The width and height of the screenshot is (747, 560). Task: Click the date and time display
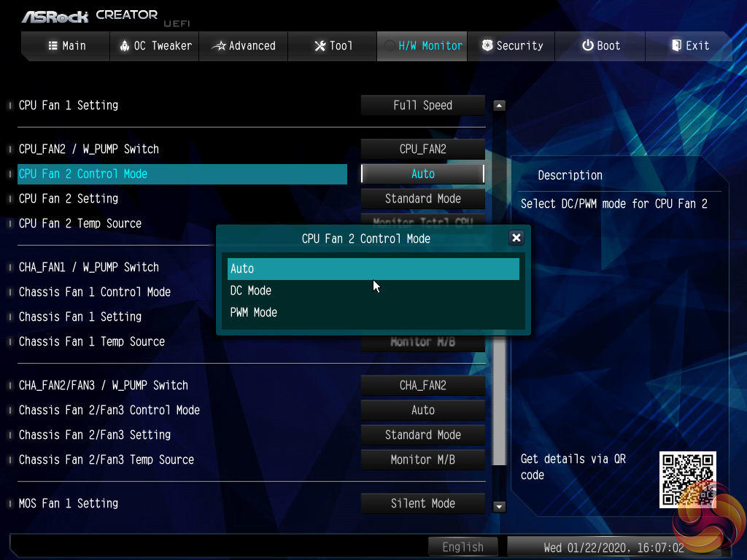coord(614,548)
